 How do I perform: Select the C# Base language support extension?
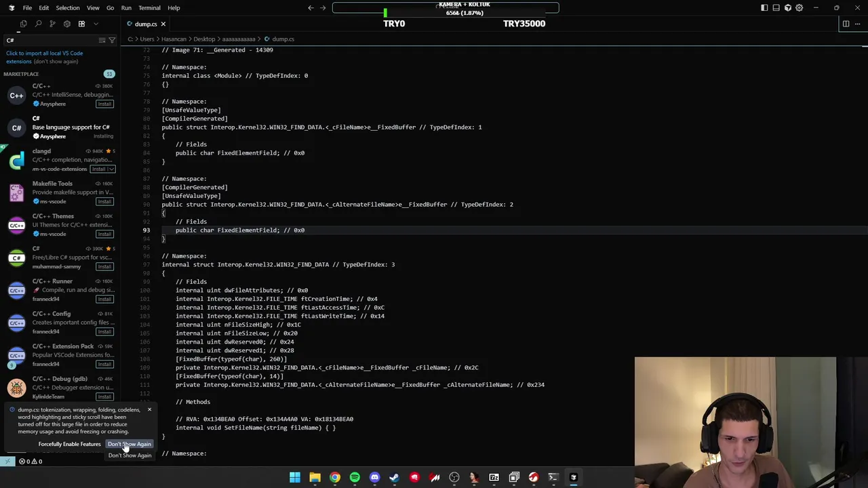click(60, 127)
